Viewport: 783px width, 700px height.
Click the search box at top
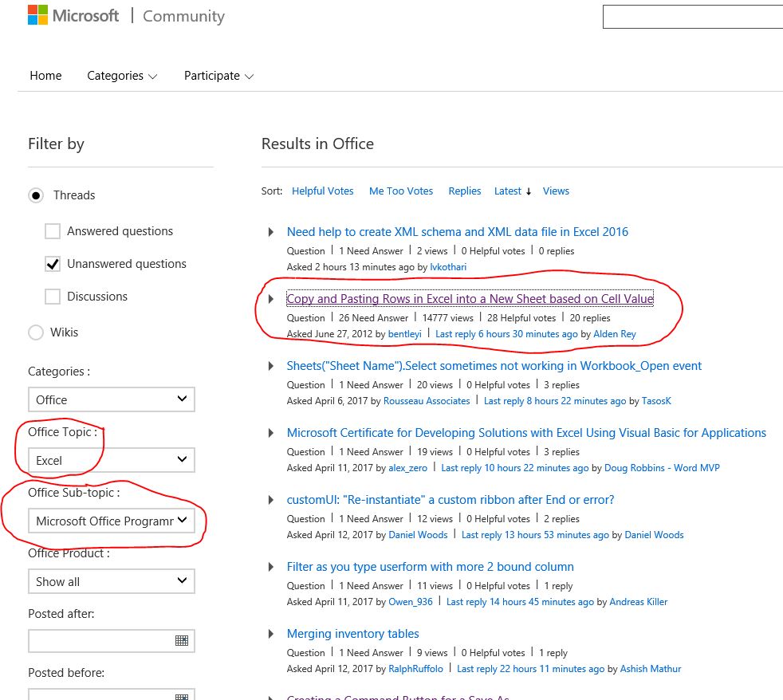(692, 17)
